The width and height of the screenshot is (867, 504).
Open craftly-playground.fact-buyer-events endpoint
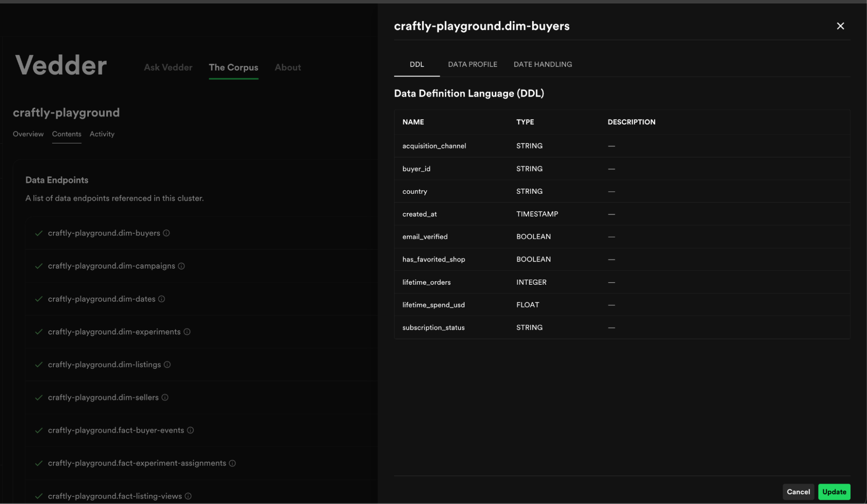point(116,430)
